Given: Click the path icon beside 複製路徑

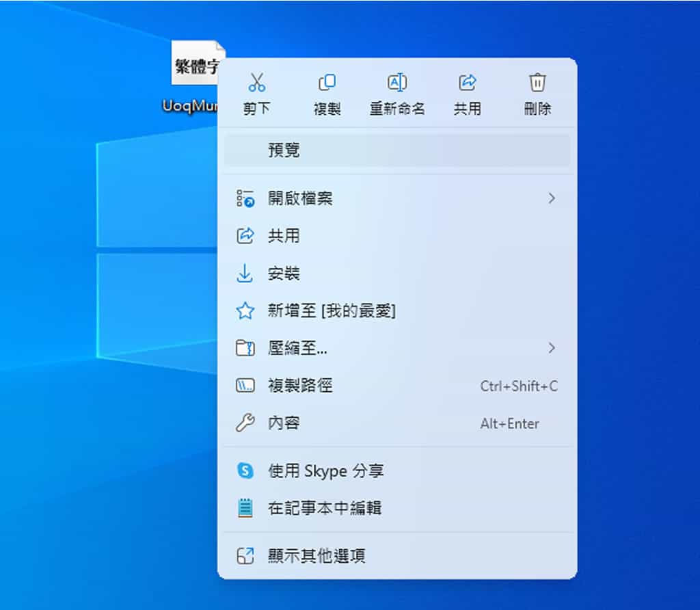Looking at the screenshot, I should (245, 386).
